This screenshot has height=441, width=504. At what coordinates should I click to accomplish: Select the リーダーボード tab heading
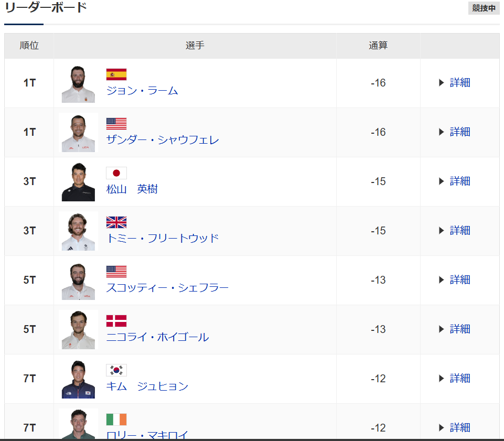[46, 8]
